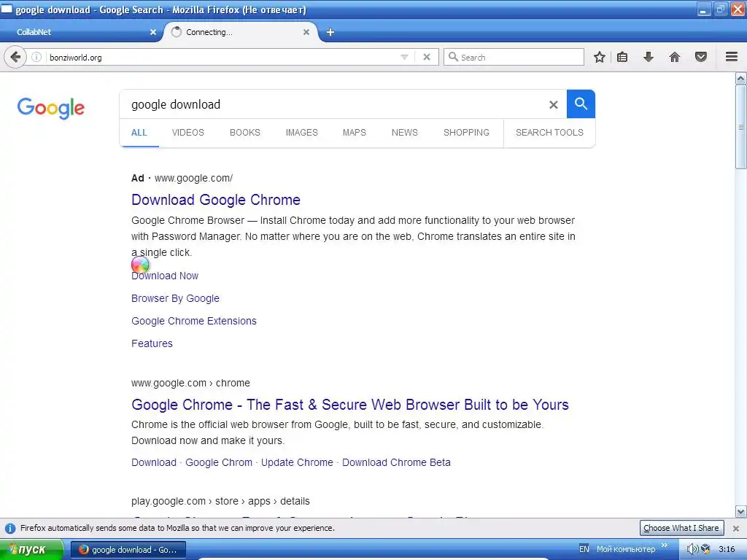Screen dimensions: 747x560
Task: Open address bar history dropdown arrow
Action: coord(404,57)
